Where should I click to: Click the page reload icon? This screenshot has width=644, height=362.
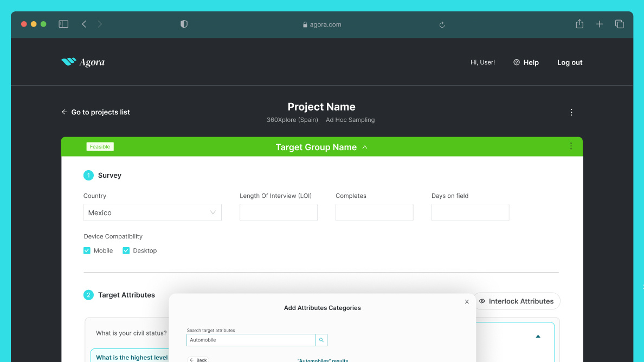coord(442,24)
